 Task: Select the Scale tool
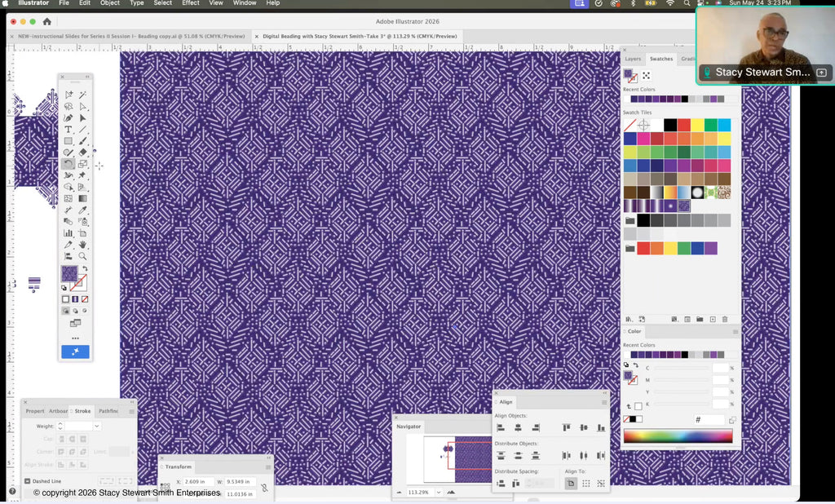coord(82,164)
